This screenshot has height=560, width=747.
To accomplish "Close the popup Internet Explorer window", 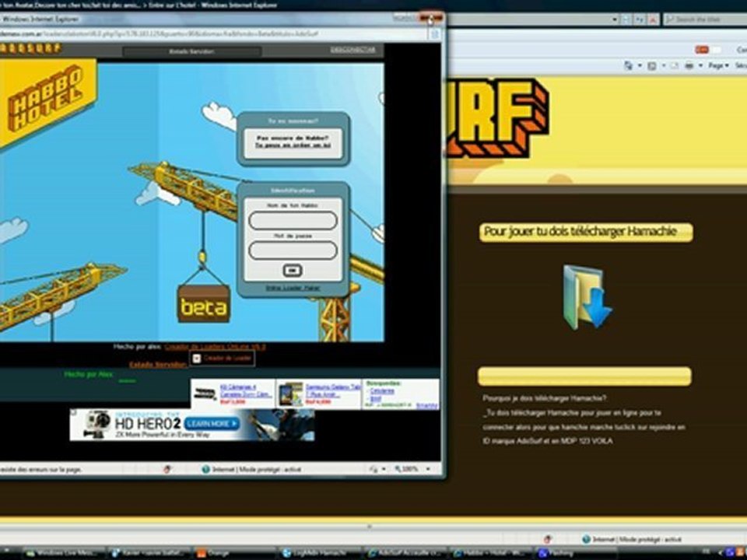I will click(431, 18).
